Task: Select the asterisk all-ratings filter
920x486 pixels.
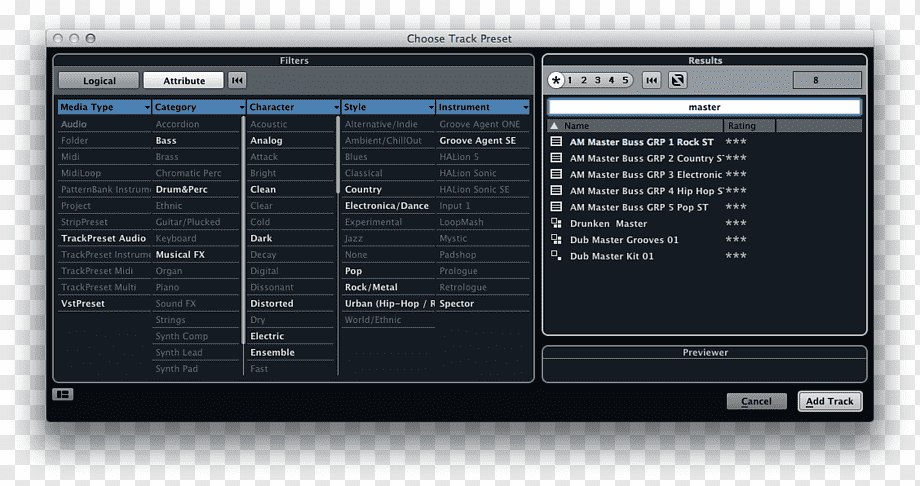Action: 556,80
